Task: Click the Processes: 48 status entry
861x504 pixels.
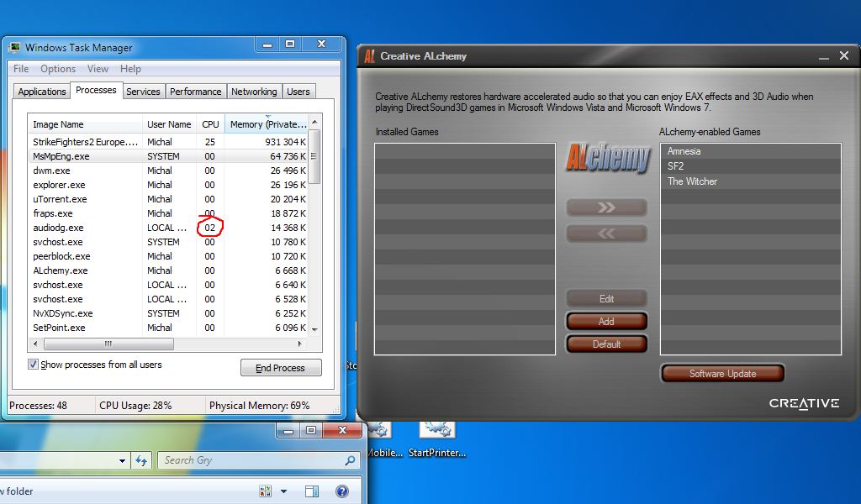Action: point(38,405)
